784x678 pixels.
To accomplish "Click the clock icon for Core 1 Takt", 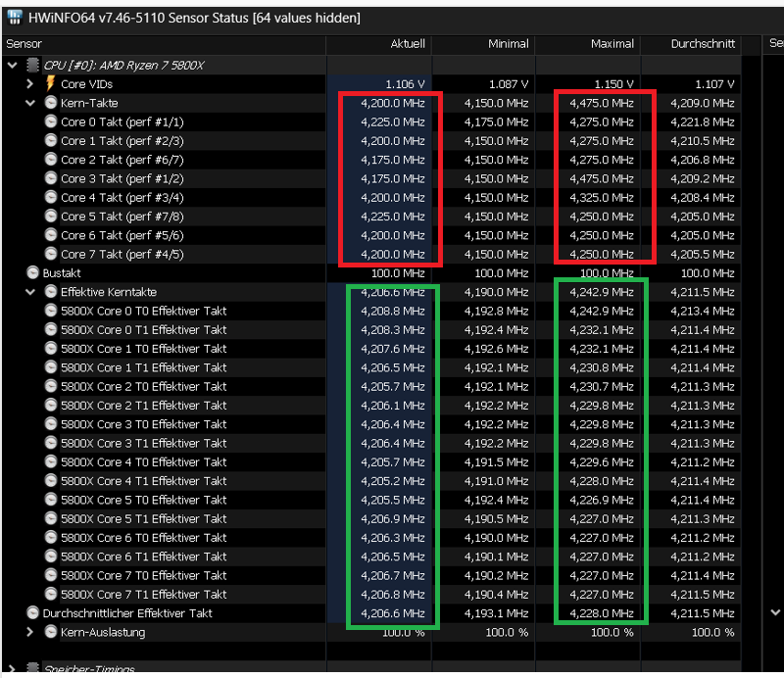I will pos(51,140).
